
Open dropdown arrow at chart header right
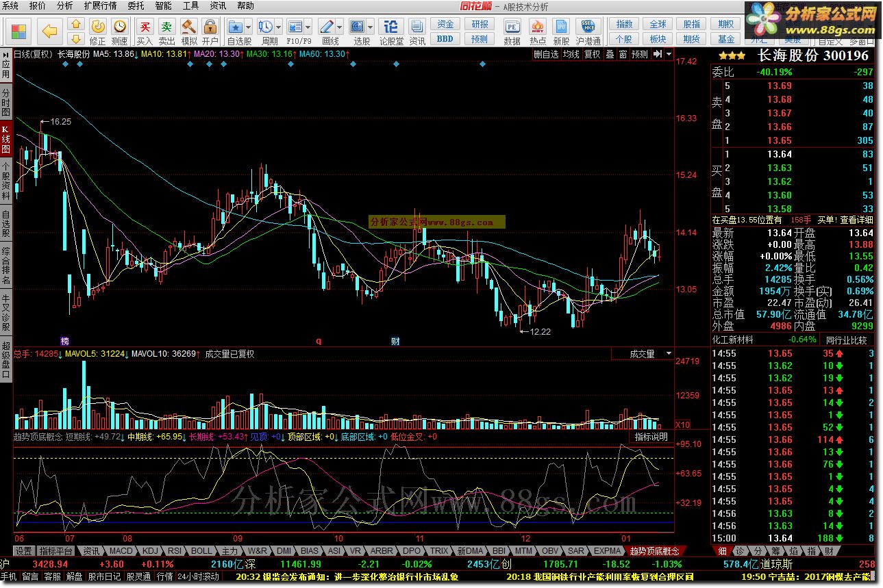[669, 53]
